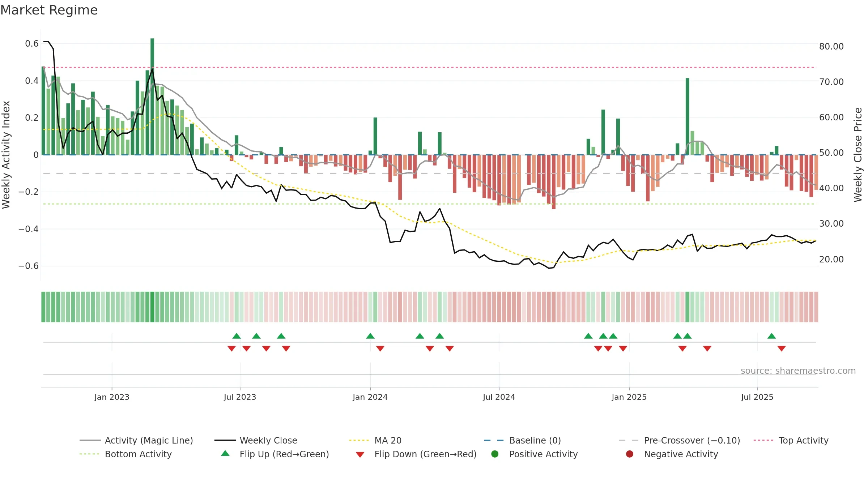Click the green Flip Up triangle icon in legend

tap(225, 453)
